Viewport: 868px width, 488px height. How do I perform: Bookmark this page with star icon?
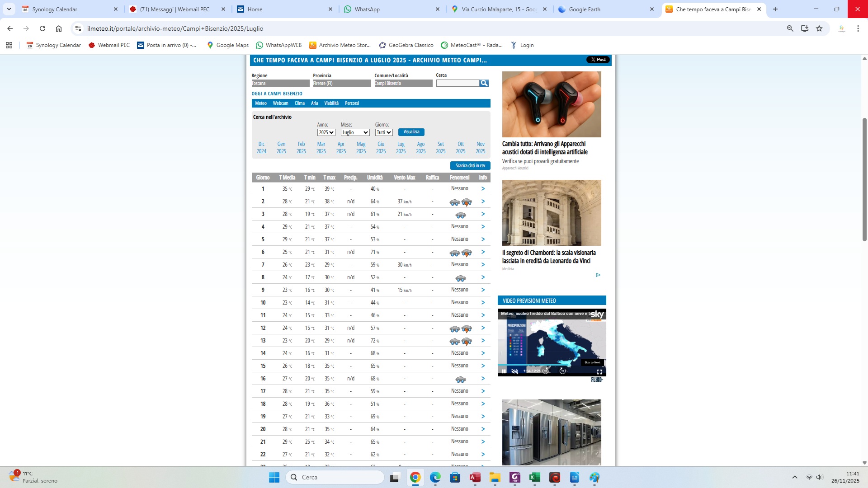[819, 28]
